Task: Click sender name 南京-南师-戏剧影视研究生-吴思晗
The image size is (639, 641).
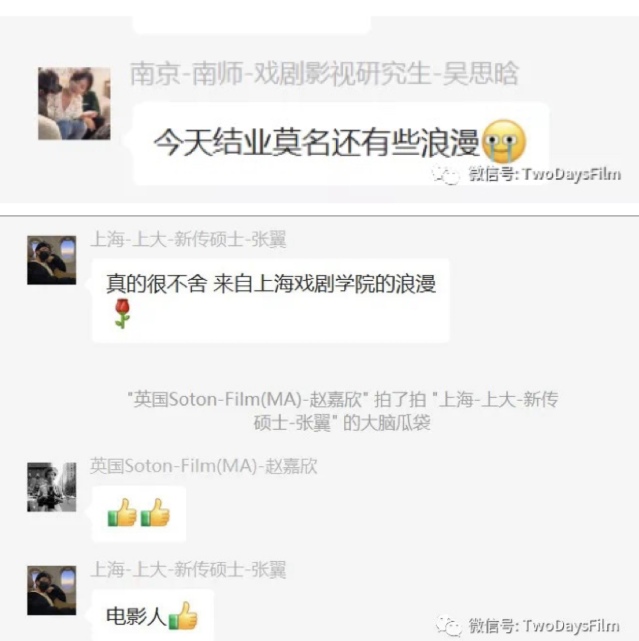Action: tap(324, 74)
